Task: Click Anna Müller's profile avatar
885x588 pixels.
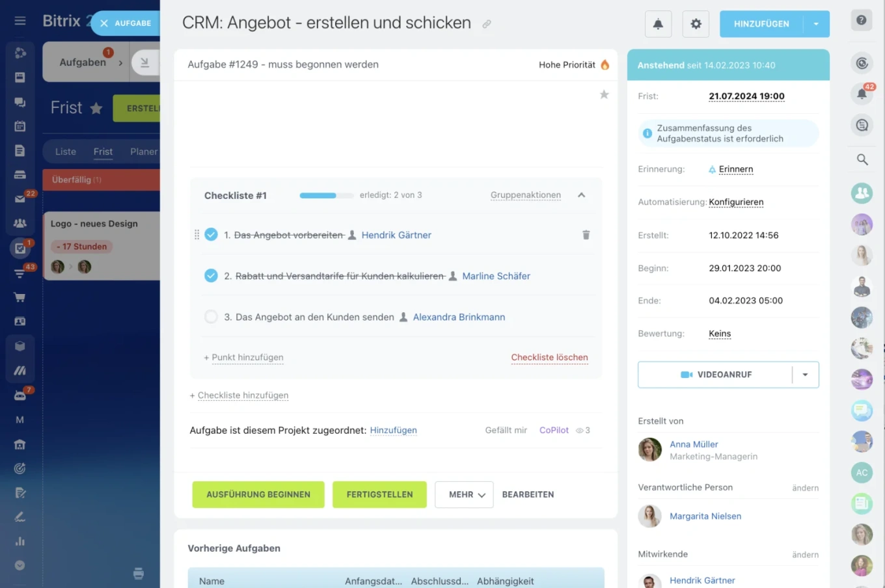Action: (x=649, y=449)
